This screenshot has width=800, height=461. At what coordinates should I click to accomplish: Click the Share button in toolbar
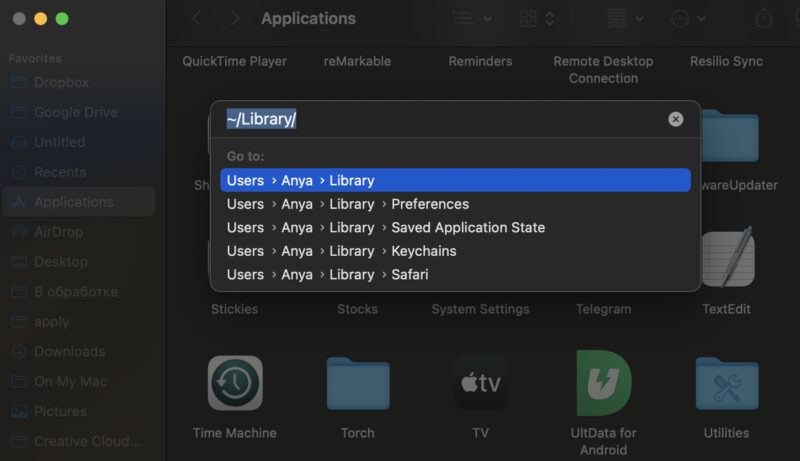coord(764,19)
